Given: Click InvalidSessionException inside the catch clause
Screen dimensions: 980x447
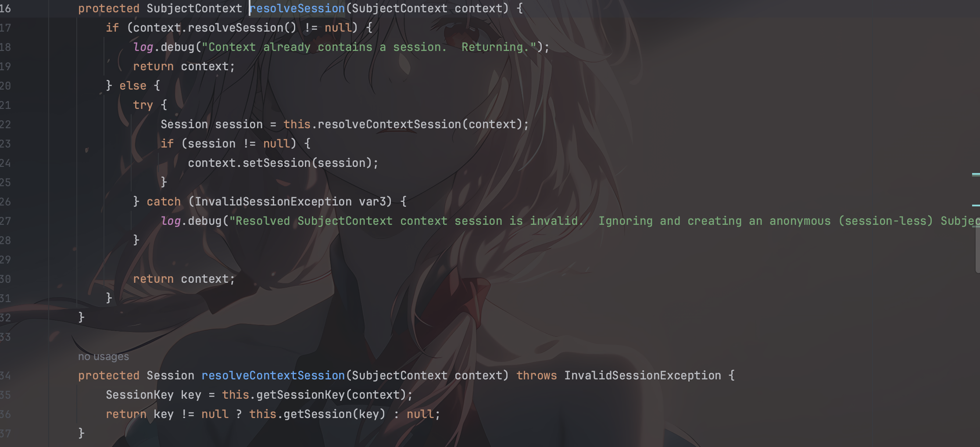Looking at the screenshot, I should coord(273,202).
